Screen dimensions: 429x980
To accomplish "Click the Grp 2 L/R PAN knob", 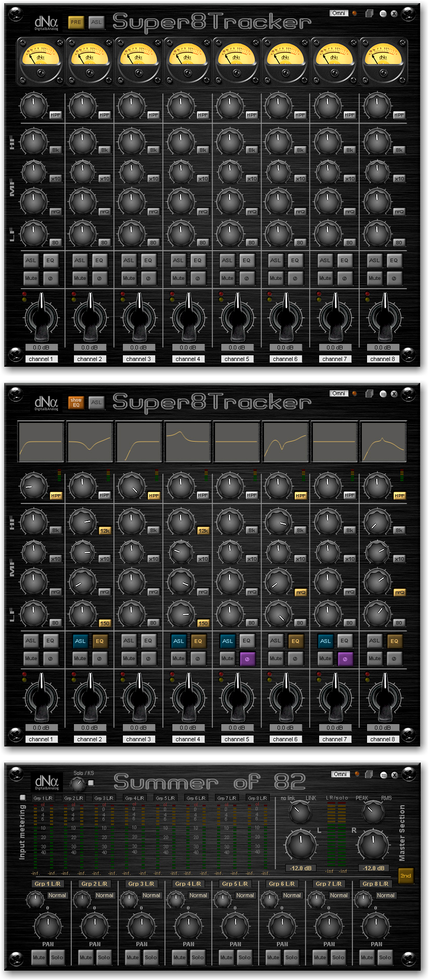I will [95, 925].
